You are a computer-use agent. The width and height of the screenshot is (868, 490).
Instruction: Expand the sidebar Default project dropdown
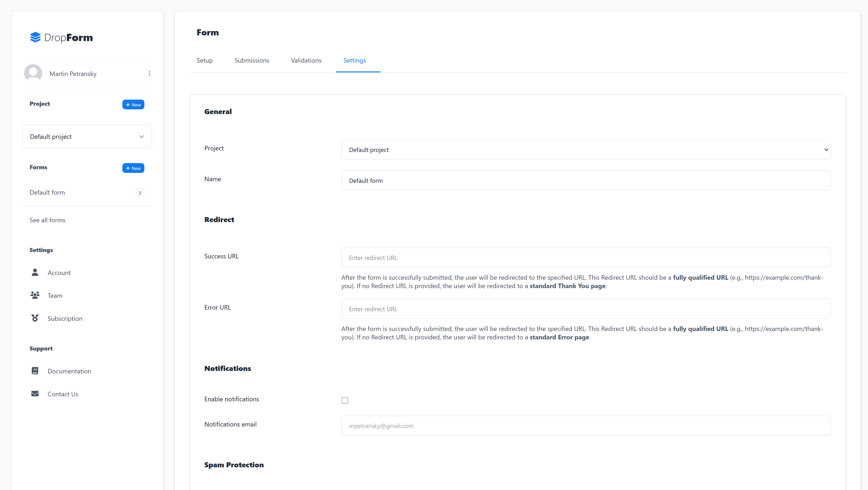point(87,136)
